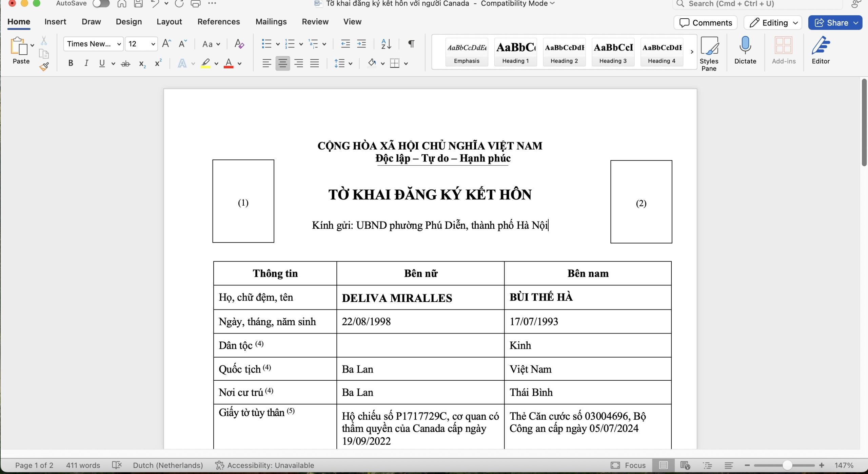
Task: Toggle italic formatting
Action: pos(86,63)
